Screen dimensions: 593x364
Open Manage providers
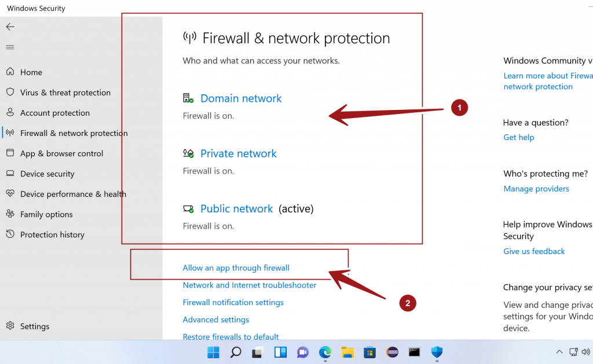(x=536, y=188)
